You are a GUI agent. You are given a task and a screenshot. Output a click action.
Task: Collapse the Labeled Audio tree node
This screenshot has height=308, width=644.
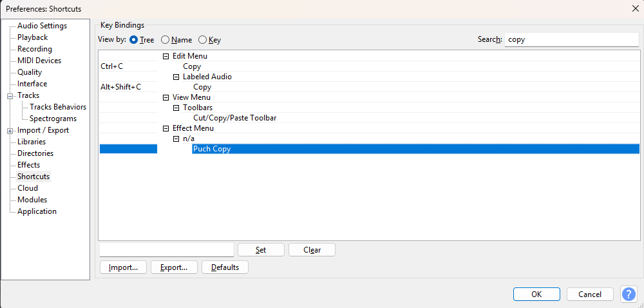click(x=176, y=77)
